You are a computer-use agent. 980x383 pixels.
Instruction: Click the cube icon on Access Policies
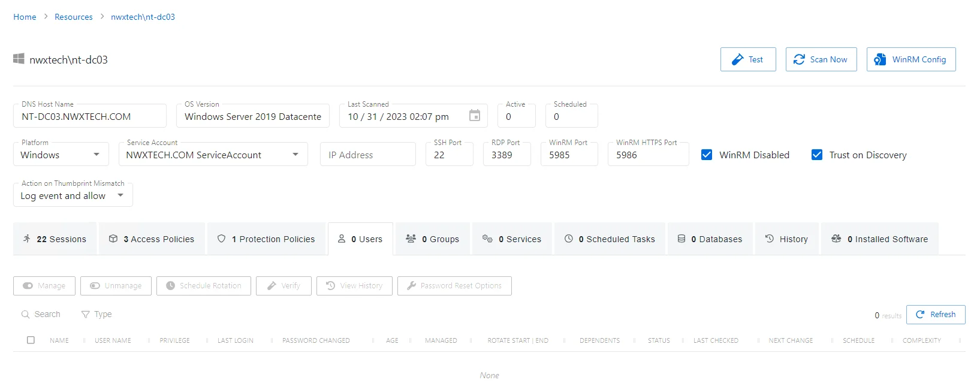point(113,239)
